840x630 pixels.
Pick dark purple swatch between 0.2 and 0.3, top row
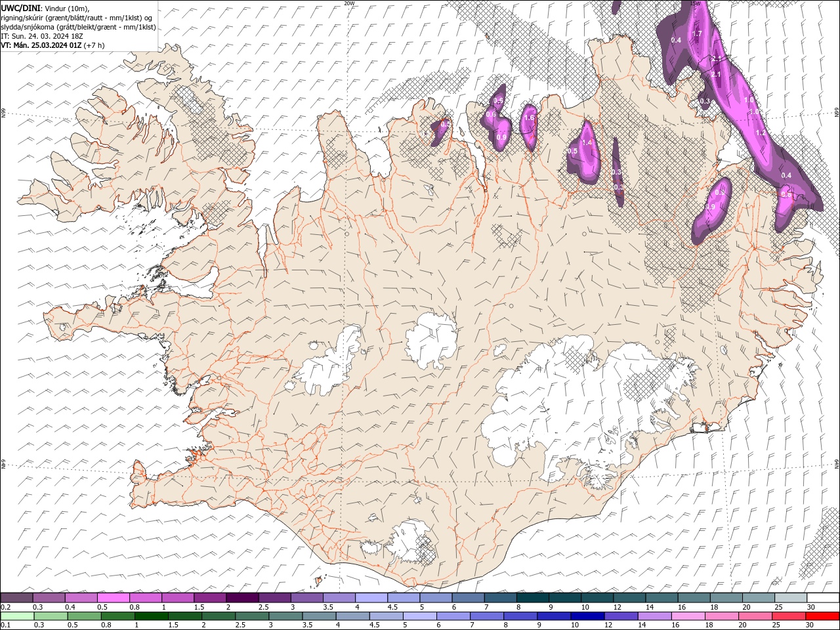click(17, 598)
